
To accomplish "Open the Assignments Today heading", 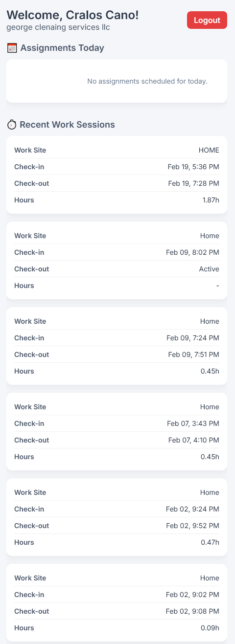I will [62, 48].
